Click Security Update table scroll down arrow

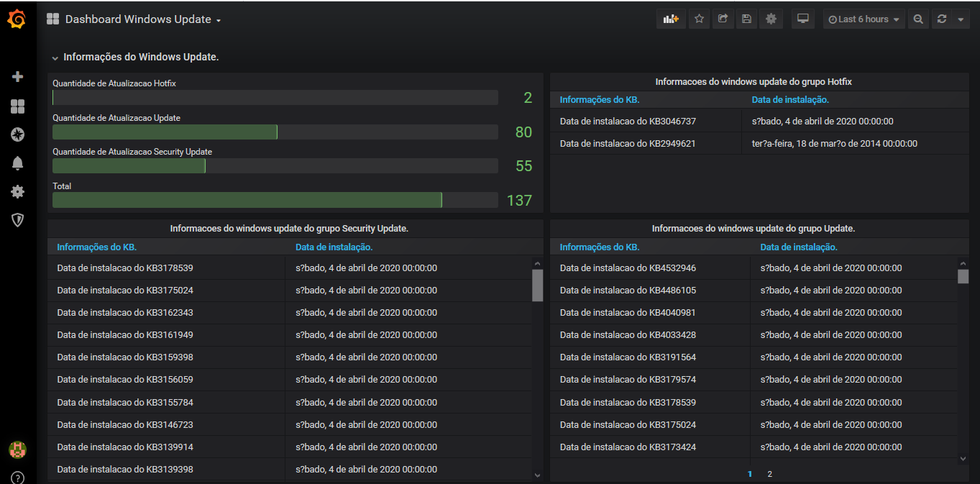click(x=537, y=475)
